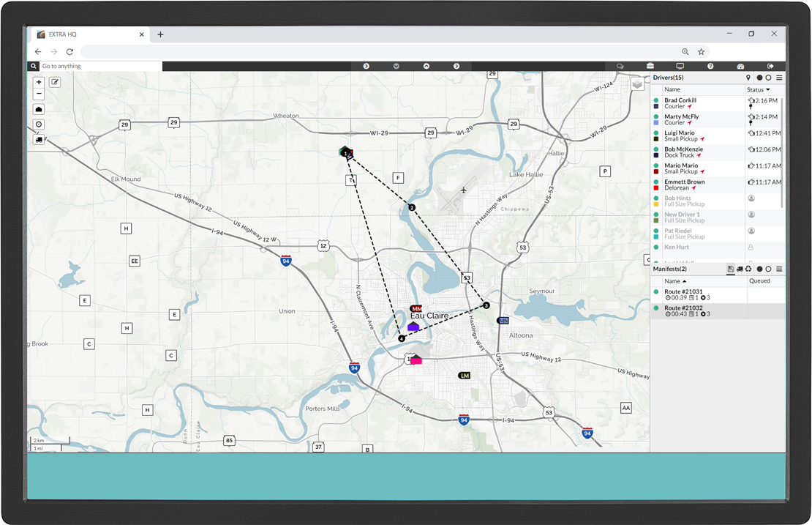Sort manifests by Name column arrow
The height and width of the screenshot is (525, 812).
coord(685,281)
